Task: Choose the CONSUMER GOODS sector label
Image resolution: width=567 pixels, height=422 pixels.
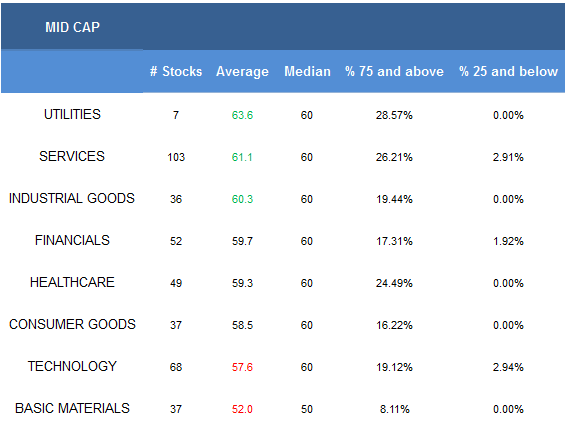Action: click(72, 324)
